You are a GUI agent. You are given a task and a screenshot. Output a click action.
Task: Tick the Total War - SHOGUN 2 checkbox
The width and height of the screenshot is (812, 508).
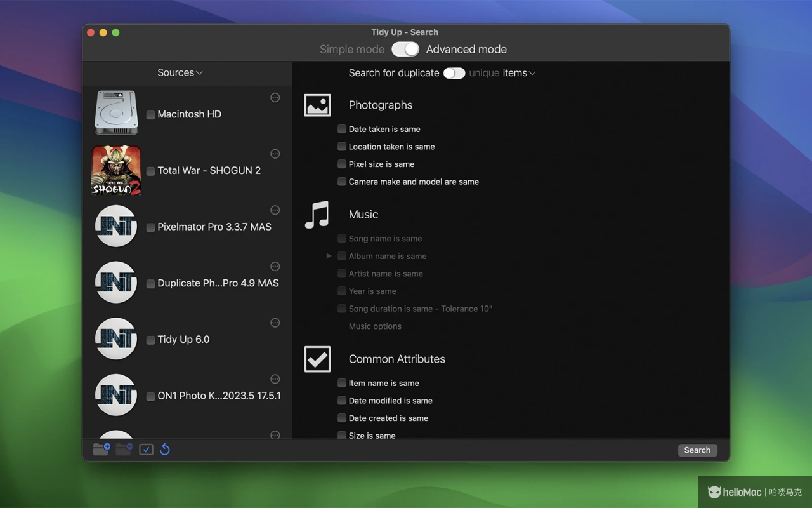pyautogui.click(x=150, y=171)
